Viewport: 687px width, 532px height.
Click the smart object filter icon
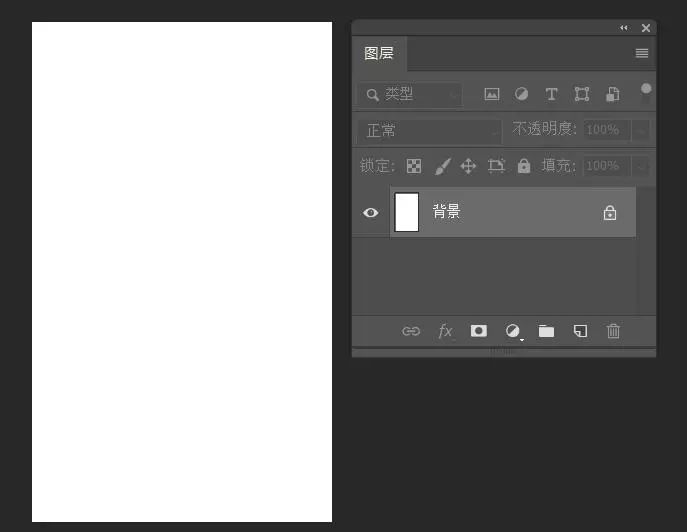click(612, 94)
